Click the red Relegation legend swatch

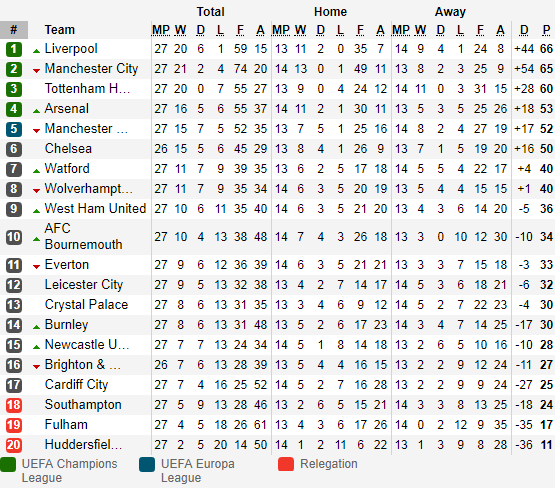[x=286, y=464]
